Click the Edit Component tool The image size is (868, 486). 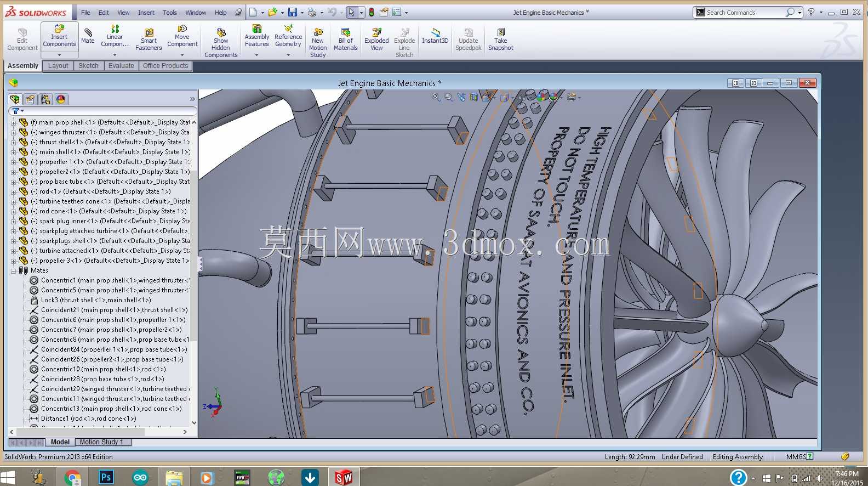[x=22, y=40]
